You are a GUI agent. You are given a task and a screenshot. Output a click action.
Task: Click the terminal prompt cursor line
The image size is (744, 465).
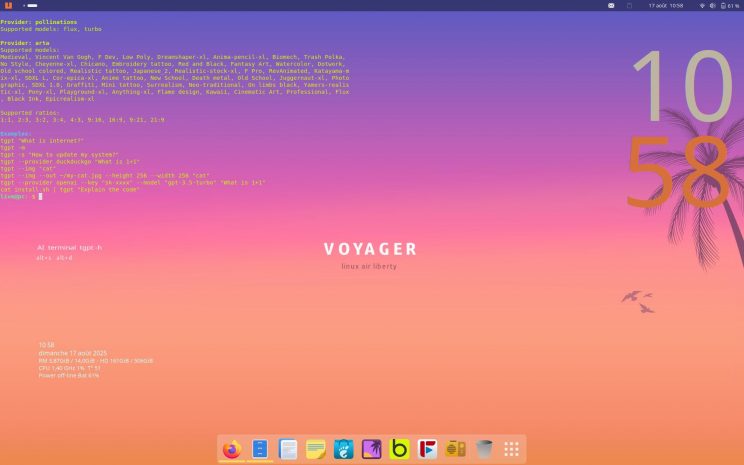point(21,196)
